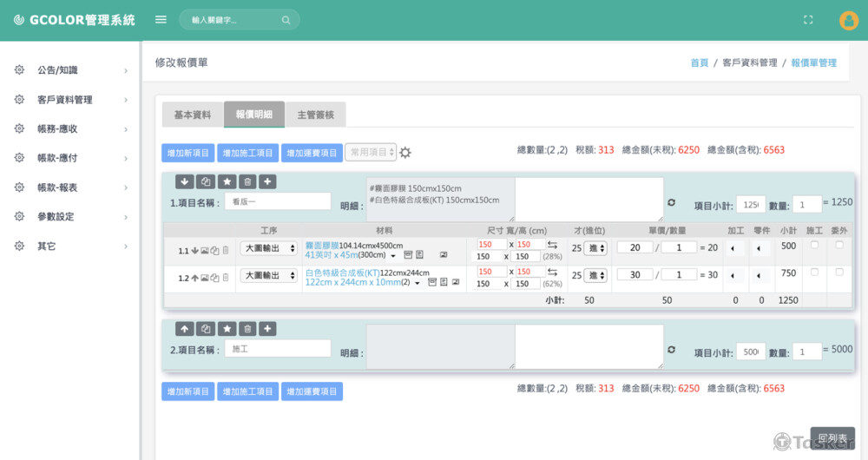The width and height of the screenshot is (868, 460).
Task: Click plus icon above item 2 施工
Action: (x=268, y=329)
